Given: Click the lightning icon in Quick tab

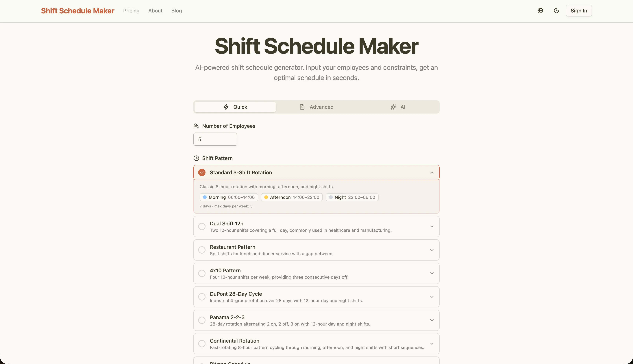Looking at the screenshot, I should click(x=226, y=107).
